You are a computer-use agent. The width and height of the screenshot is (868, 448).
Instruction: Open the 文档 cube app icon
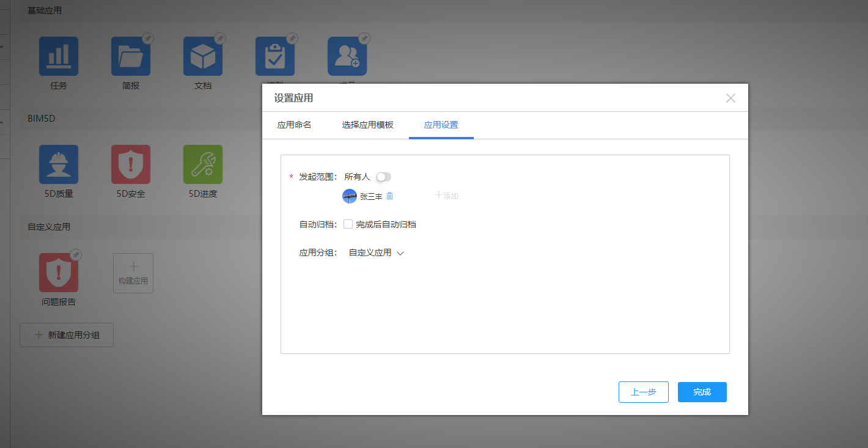click(203, 56)
